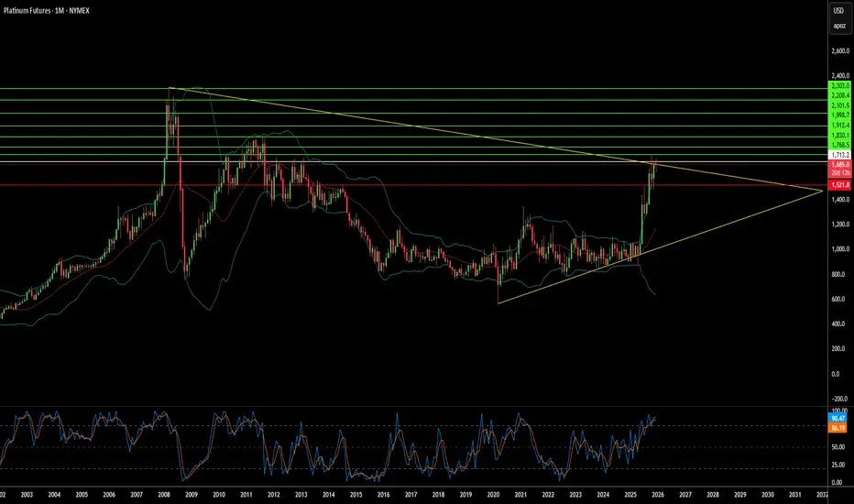
Task: Click the Platinum Futures 1M NYMEX title
Action: click(47, 10)
